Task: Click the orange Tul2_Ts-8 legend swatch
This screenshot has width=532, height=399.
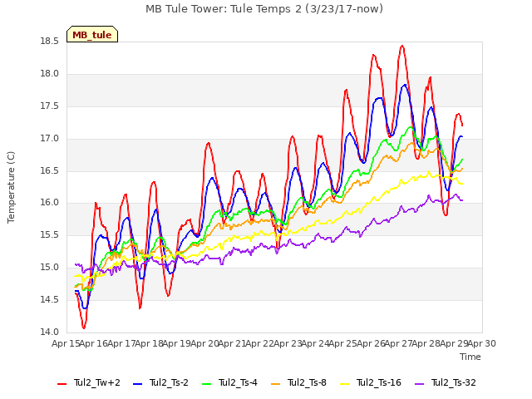Action: [276, 383]
